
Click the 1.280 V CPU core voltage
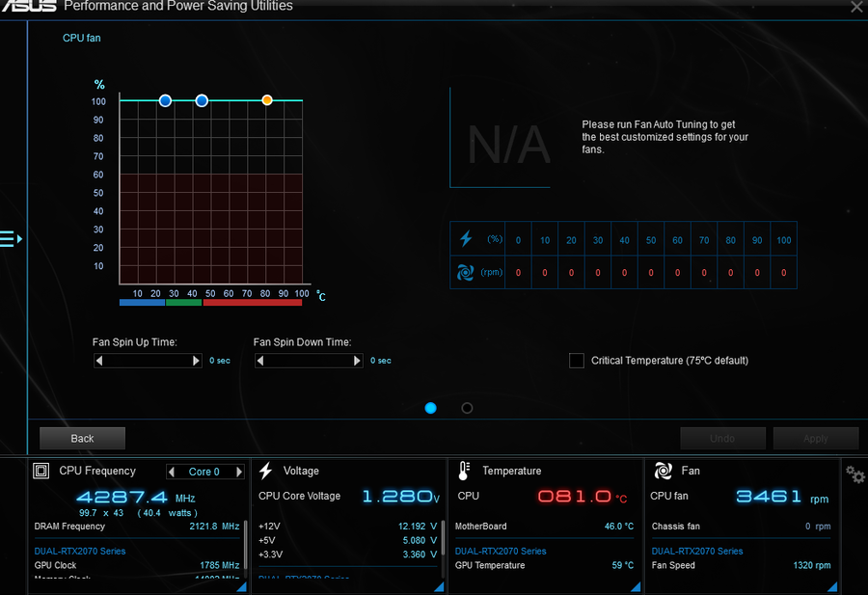401,496
